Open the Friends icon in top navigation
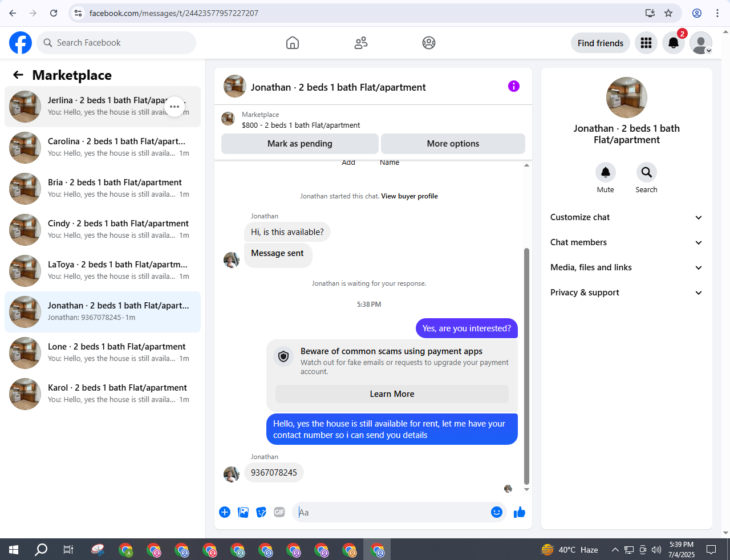Image resolution: width=730 pixels, height=560 pixels. [361, 43]
